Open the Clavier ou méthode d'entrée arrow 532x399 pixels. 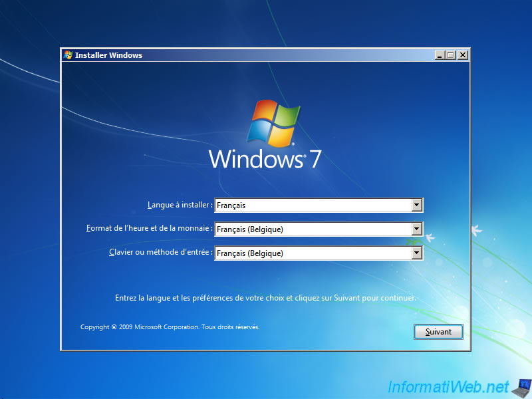tap(417, 253)
